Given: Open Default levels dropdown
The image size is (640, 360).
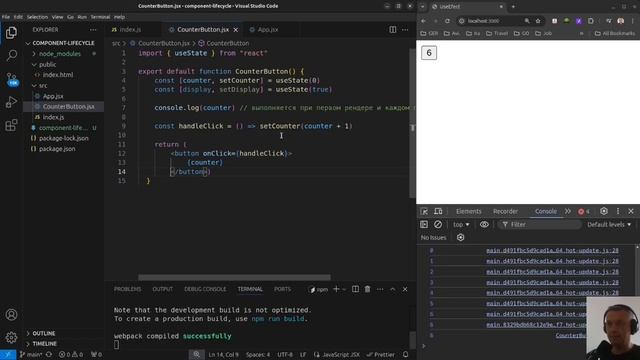Looking at the screenshot, I should [x=609, y=224].
